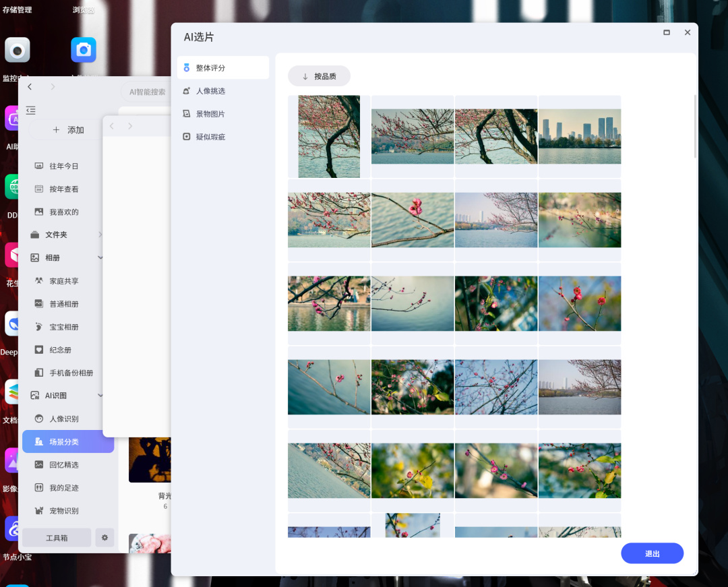
Task: Open 宠物识别 in the sidebar
Action: tap(68, 510)
